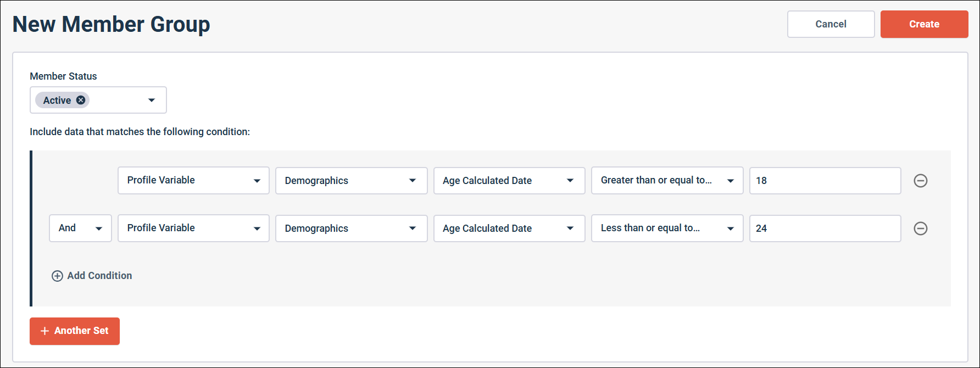
Task: Expand second row Demographics dropdown
Action: click(x=351, y=228)
